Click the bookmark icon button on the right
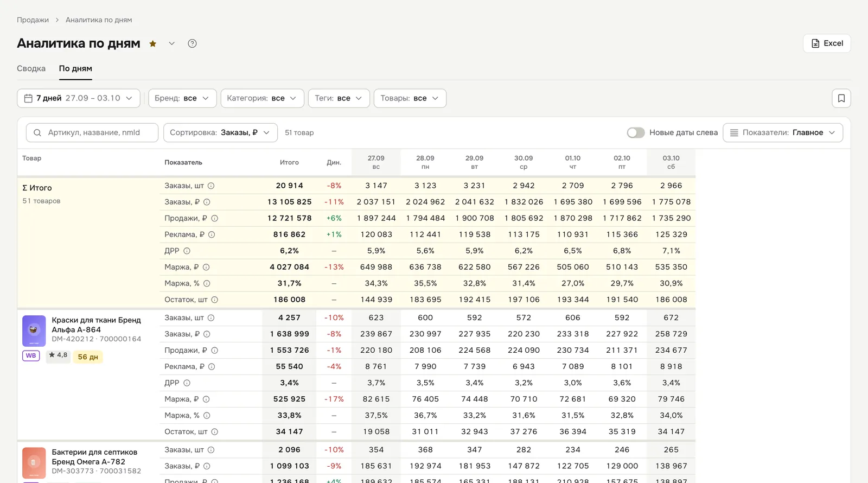The image size is (868, 483). click(841, 98)
